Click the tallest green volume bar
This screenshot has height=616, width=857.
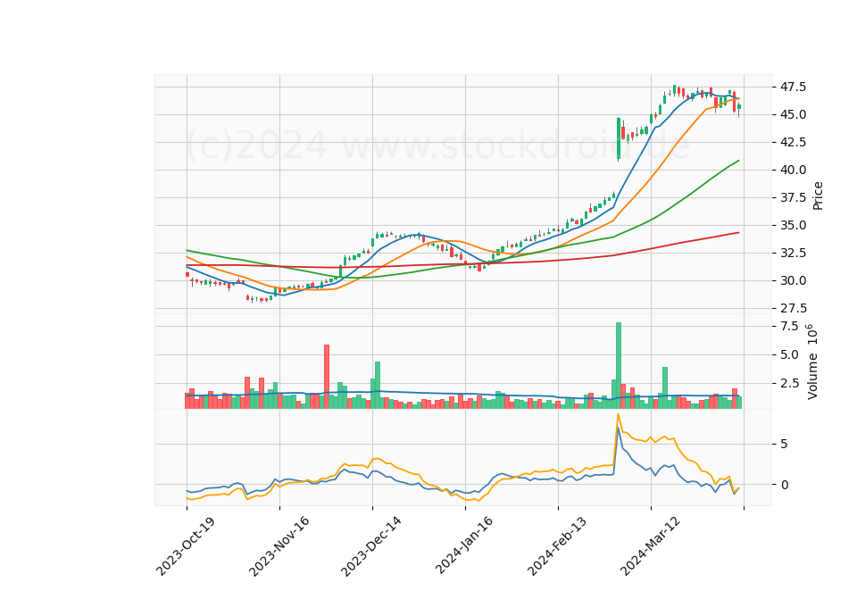click(x=619, y=366)
